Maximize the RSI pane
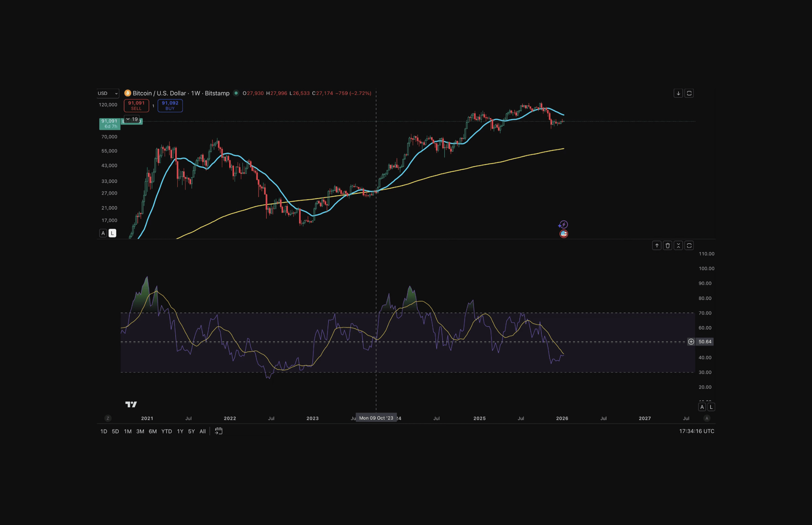The image size is (812, 525). click(689, 246)
